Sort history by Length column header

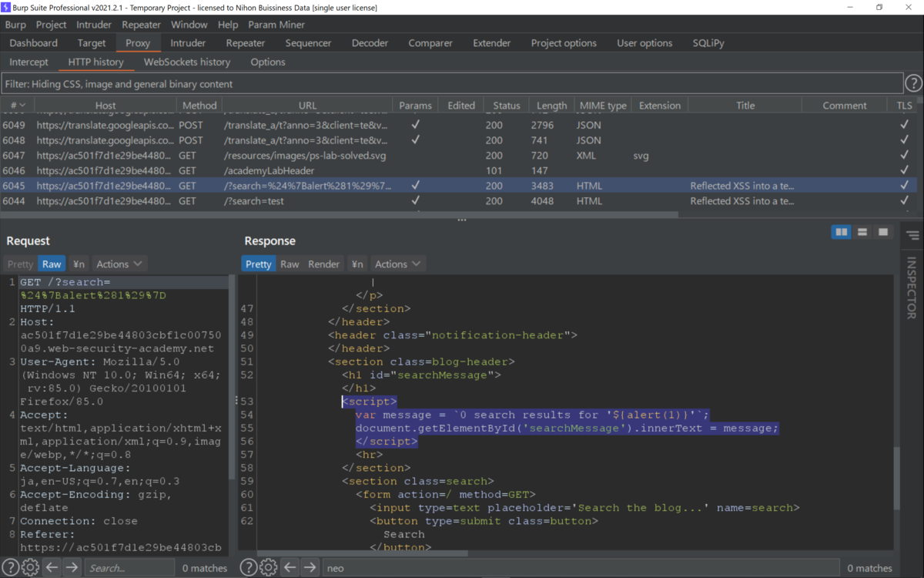551,106
